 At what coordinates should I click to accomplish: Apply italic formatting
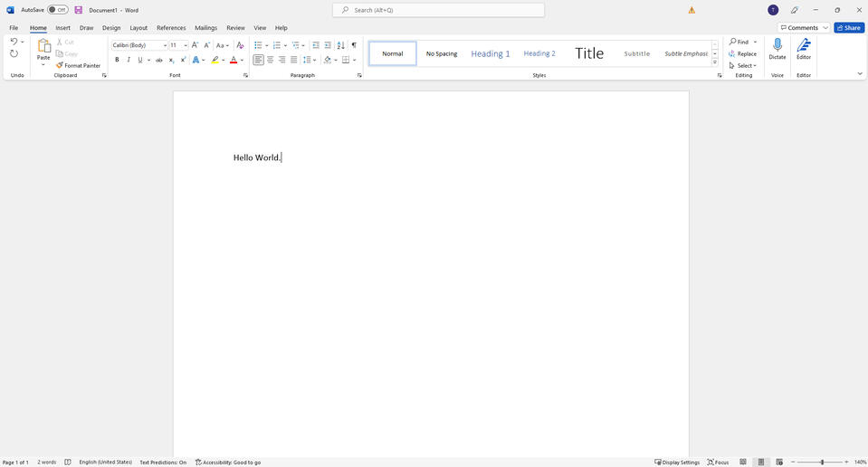pyautogui.click(x=129, y=60)
